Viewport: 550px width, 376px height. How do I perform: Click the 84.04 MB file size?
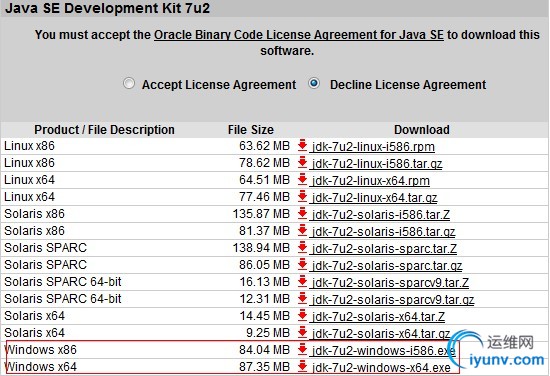coord(264,350)
